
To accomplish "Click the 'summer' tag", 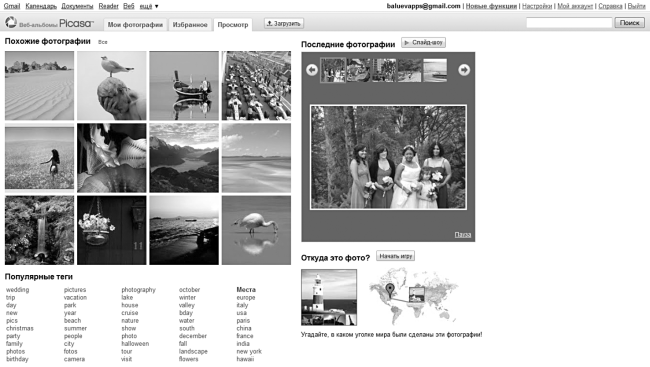I will click(x=75, y=328).
